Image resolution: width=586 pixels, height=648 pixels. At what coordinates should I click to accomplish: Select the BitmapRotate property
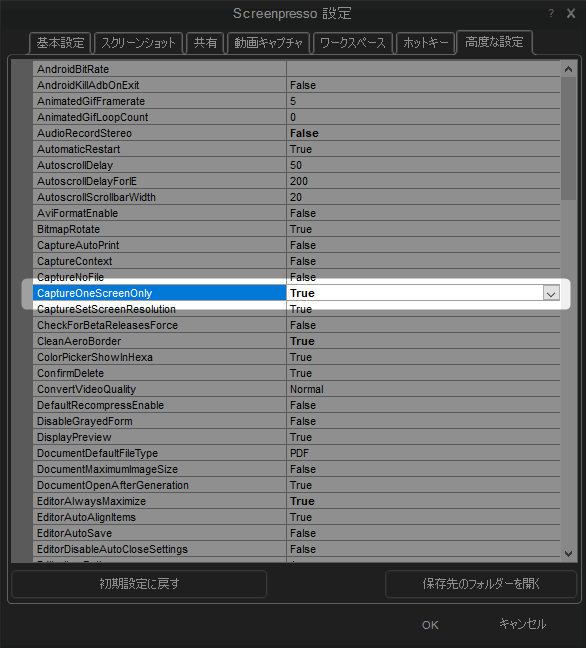159,229
